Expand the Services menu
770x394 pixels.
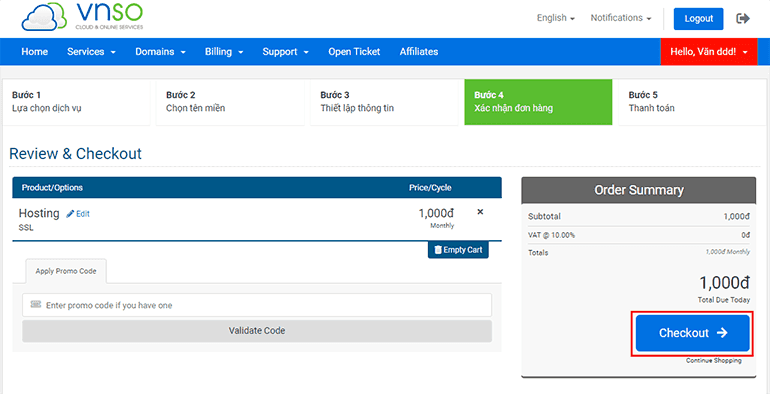91,52
